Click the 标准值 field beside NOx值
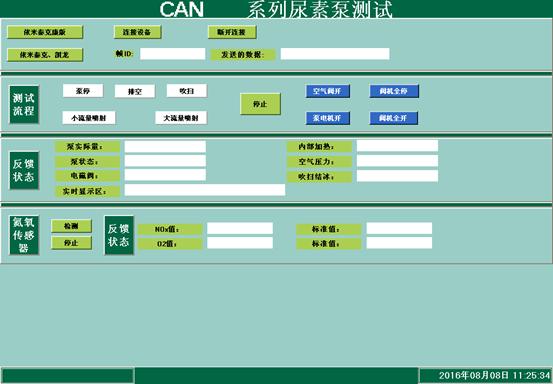Image resolution: width=553 pixels, height=384 pixels. (399, 228)
